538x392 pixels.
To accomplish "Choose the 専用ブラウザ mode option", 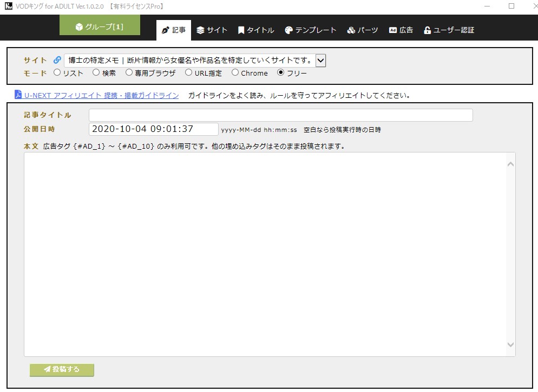I will (129, 72).
